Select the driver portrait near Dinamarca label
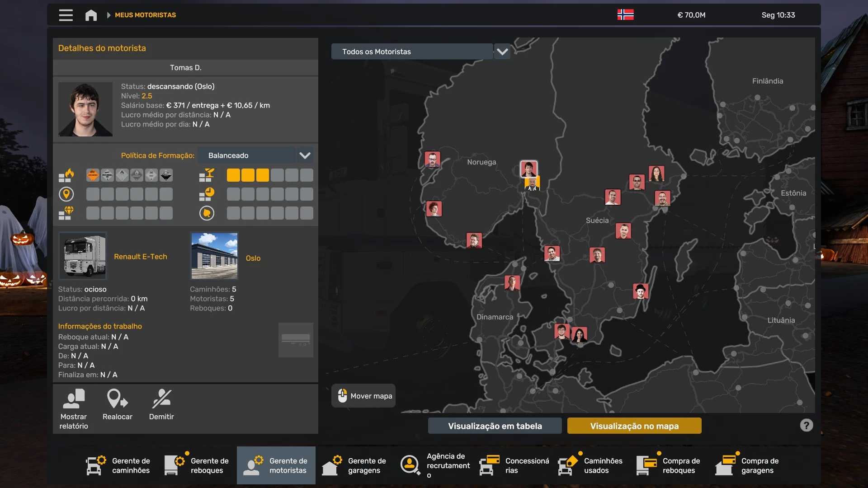Screen dimensions: 868x488 (x=512, y=283)
